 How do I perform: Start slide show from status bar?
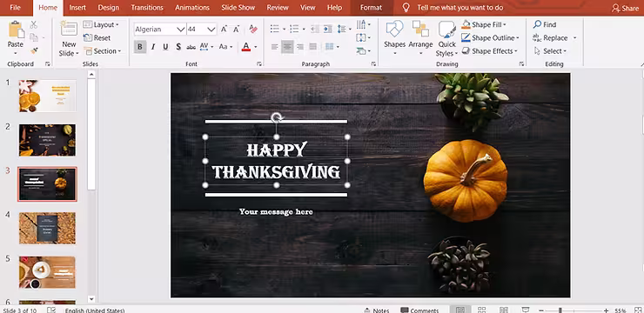(526, 310)
